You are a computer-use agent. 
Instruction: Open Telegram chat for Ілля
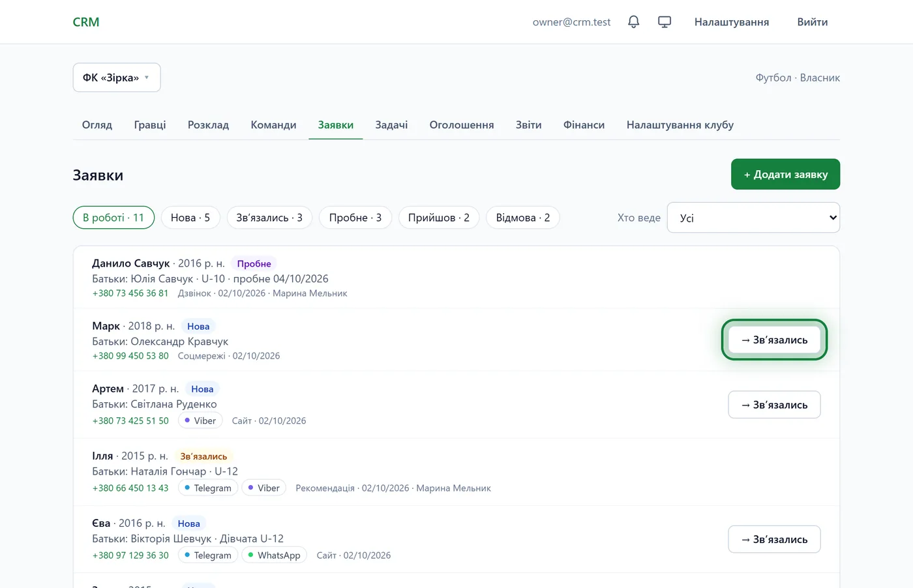[x=208, y=488]
